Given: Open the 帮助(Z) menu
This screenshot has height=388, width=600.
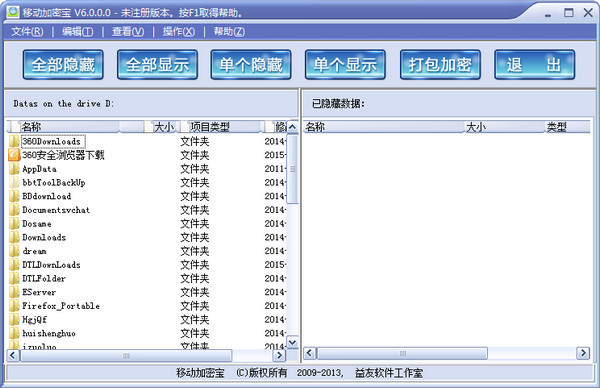Looking at the screenshot, I should pos(229,31).
